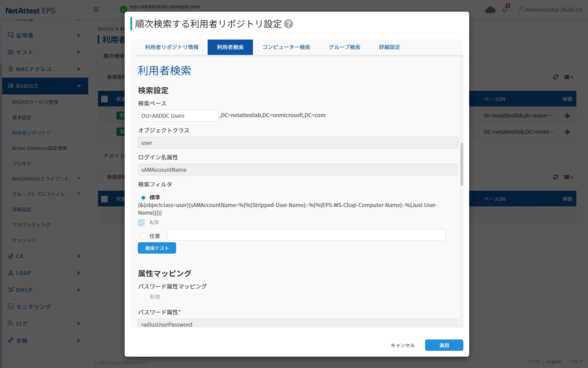Viewport: 588px width, 368px height.
Task: Click the 検索テスト button
Action: click(x=157, y=248)
